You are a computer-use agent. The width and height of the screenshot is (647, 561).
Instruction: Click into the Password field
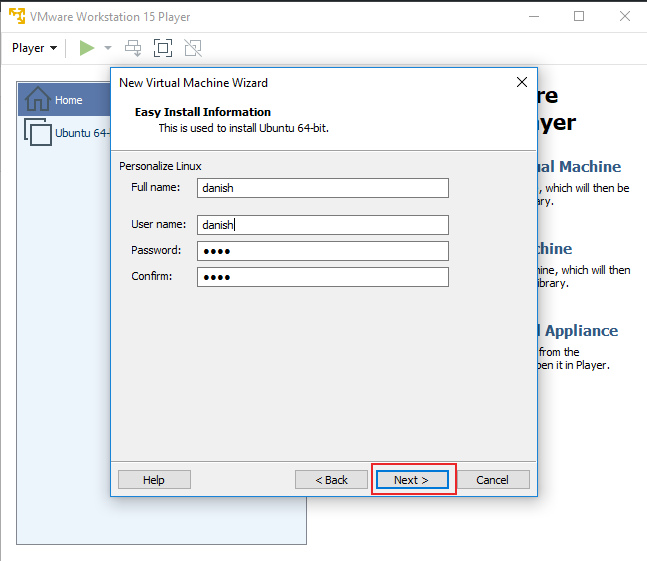[323, 251]
